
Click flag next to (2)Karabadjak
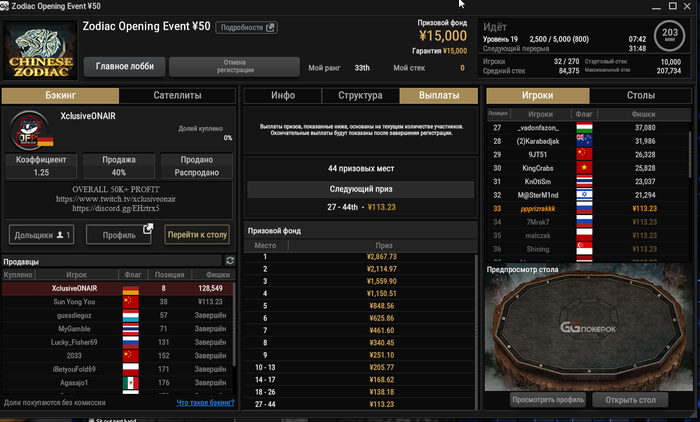click(x=584, y=141)
